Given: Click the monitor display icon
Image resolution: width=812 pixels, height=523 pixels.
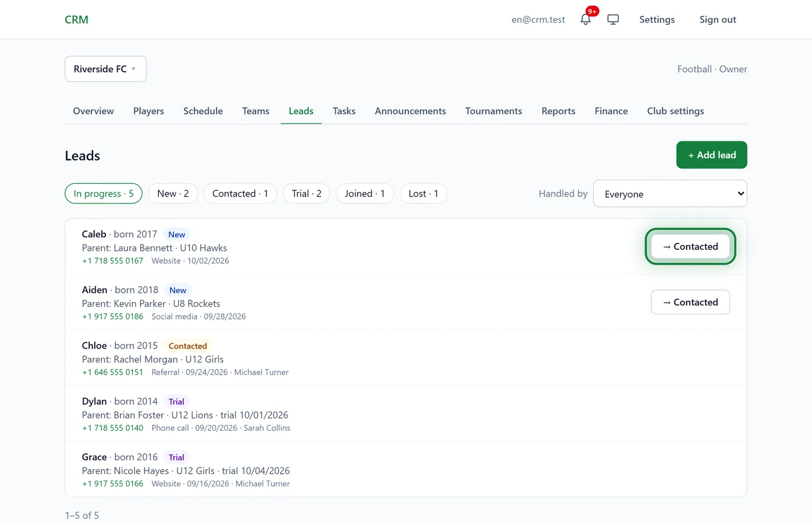Looking at the screenshot, I should click(x=613, y=19).
